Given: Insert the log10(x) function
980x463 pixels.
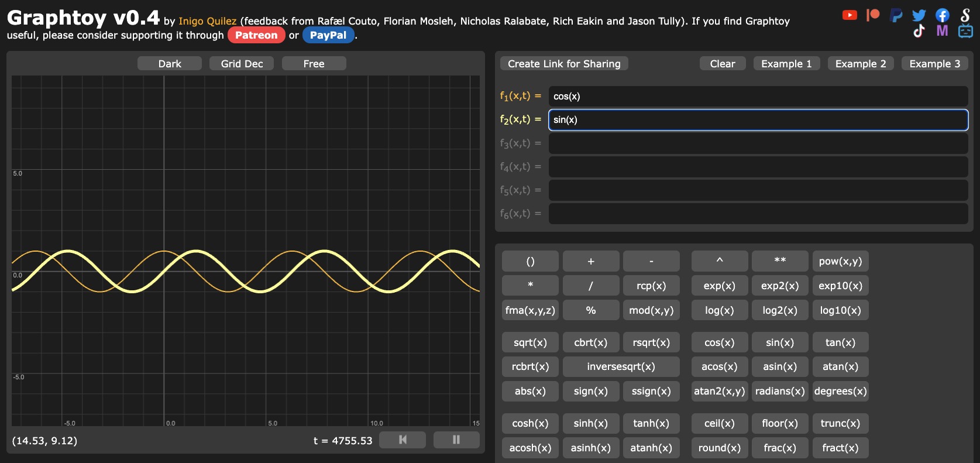Looking at the screenshot, I should pos(840,310).
